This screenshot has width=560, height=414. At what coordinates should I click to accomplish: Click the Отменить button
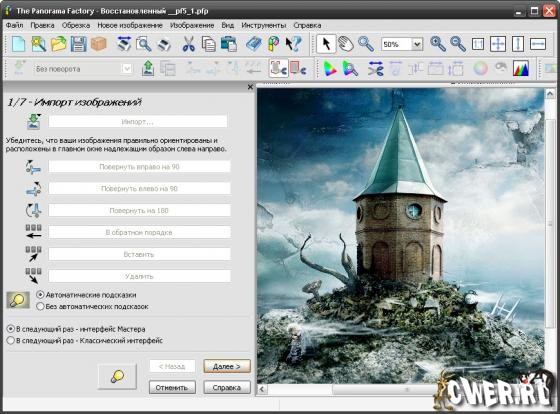(172, 387)
